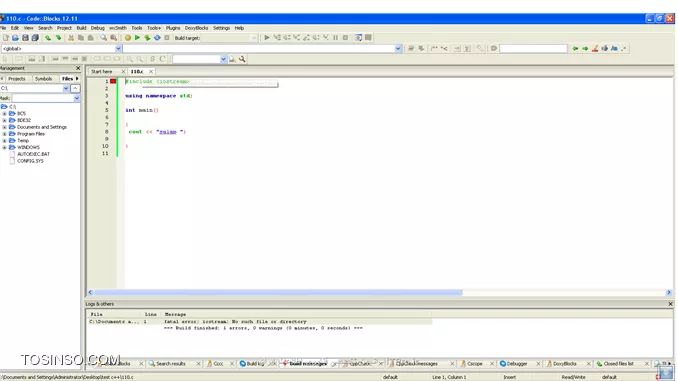
Task: Open the Debug menu
Action: (x=98, y=28)
